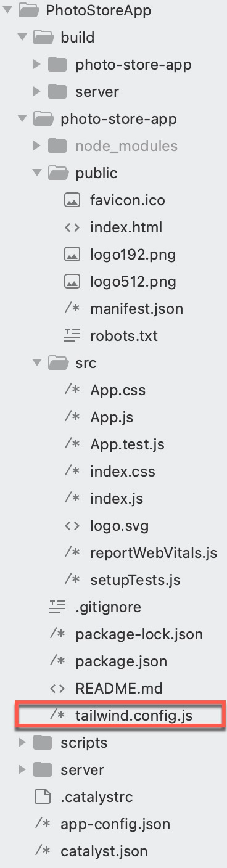This screenshot has width=227, height=868.
Task: Click the code icon next to logo.svg
Action: (72, 526)
